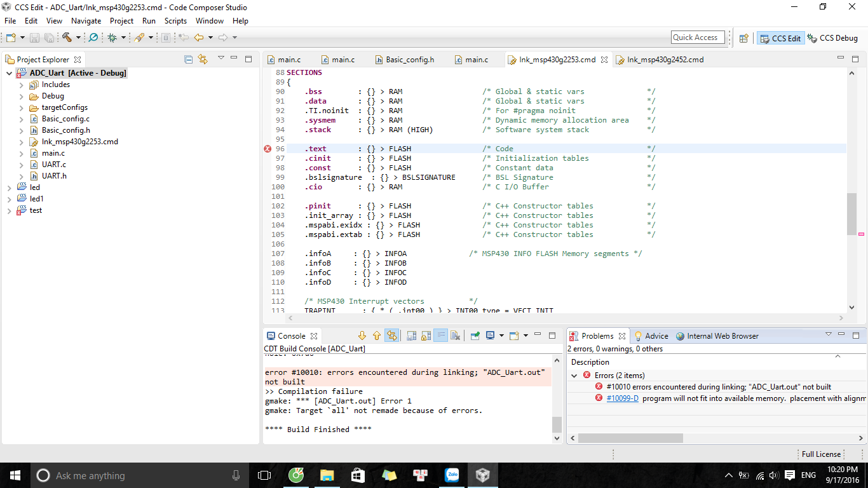868x488 pixels.
Task: Click the #10099-D error link
Action: [x=622, y=398]
